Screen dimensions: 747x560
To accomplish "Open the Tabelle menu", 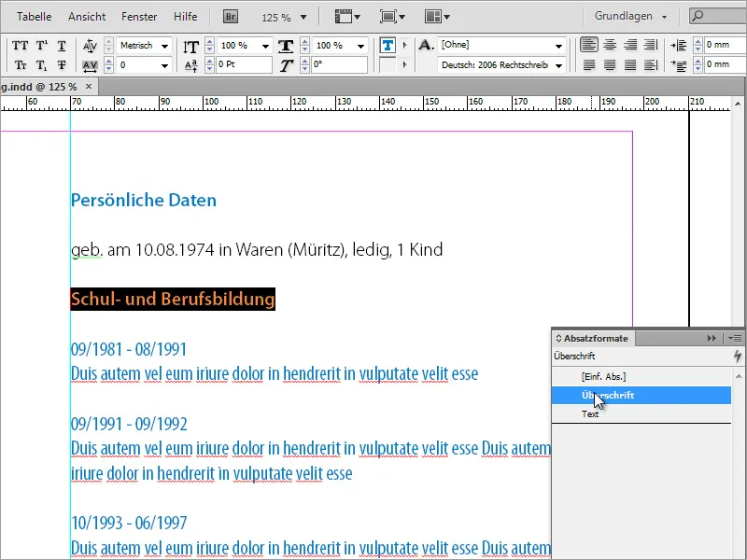I will coord(34,17).
